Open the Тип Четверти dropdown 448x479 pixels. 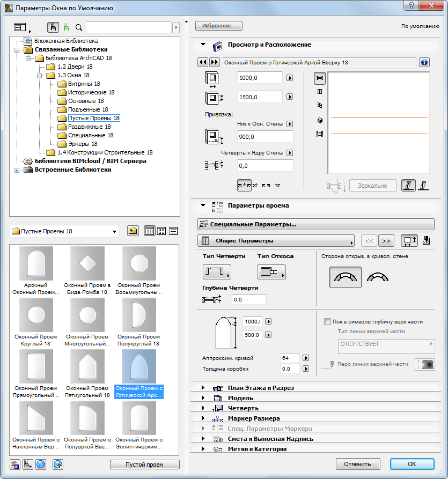pos(217,271)
